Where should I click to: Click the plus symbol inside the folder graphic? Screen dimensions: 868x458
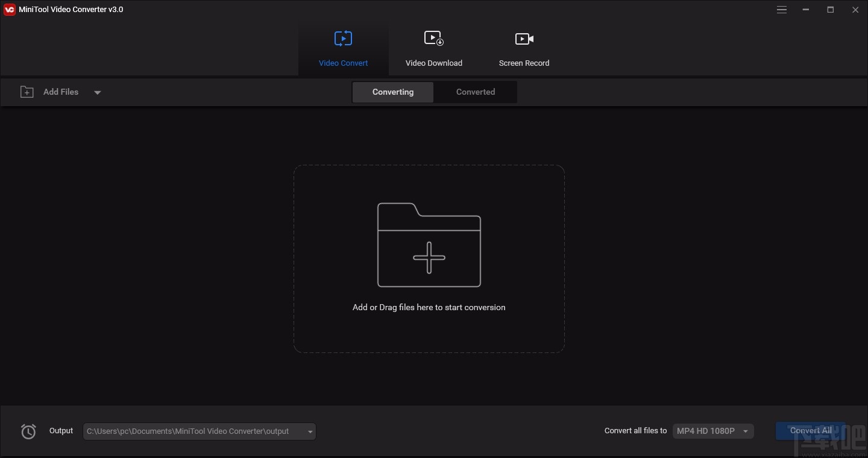(x=429, y=257)
